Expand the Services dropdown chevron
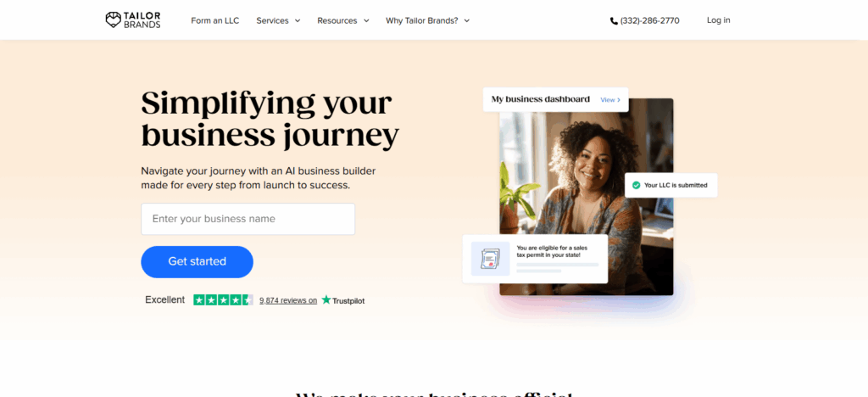 tap(298, 20)
